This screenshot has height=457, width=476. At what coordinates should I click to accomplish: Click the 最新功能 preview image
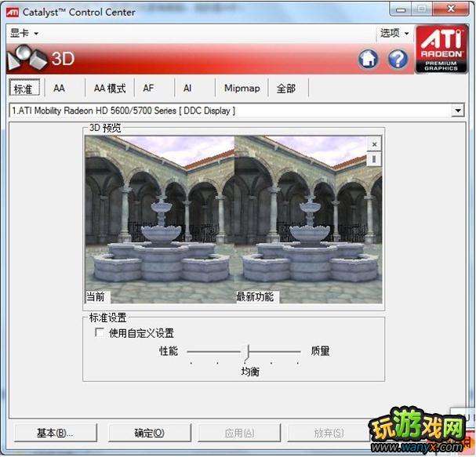click(x=308, y=219)
